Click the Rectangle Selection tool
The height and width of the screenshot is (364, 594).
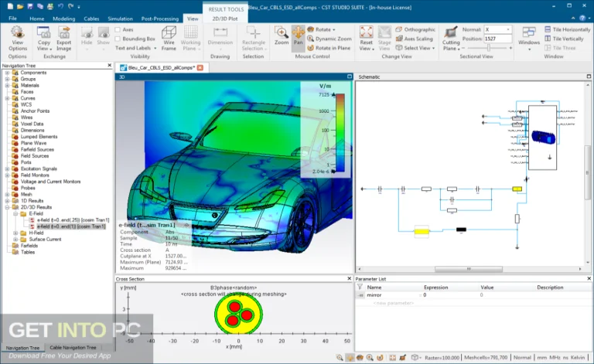[x=254, y=38]
